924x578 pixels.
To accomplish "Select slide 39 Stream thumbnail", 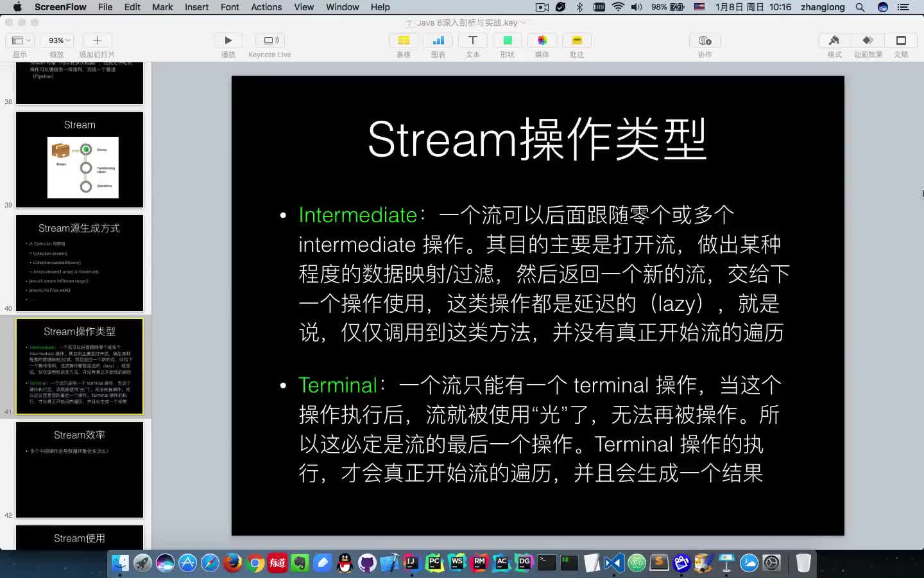I will pos(80,159).
